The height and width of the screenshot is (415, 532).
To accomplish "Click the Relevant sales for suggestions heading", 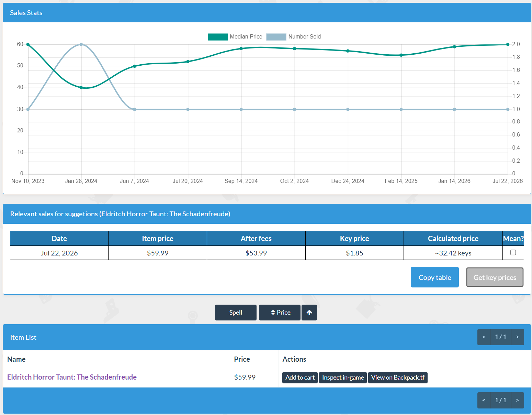I will (x=120, y=214).
